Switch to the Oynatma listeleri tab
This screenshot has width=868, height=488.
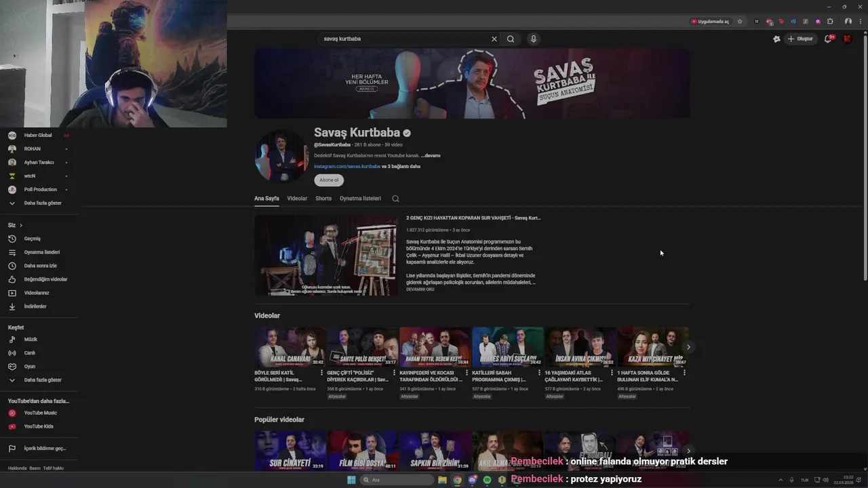pyautogui.click(x=360, y=199)
